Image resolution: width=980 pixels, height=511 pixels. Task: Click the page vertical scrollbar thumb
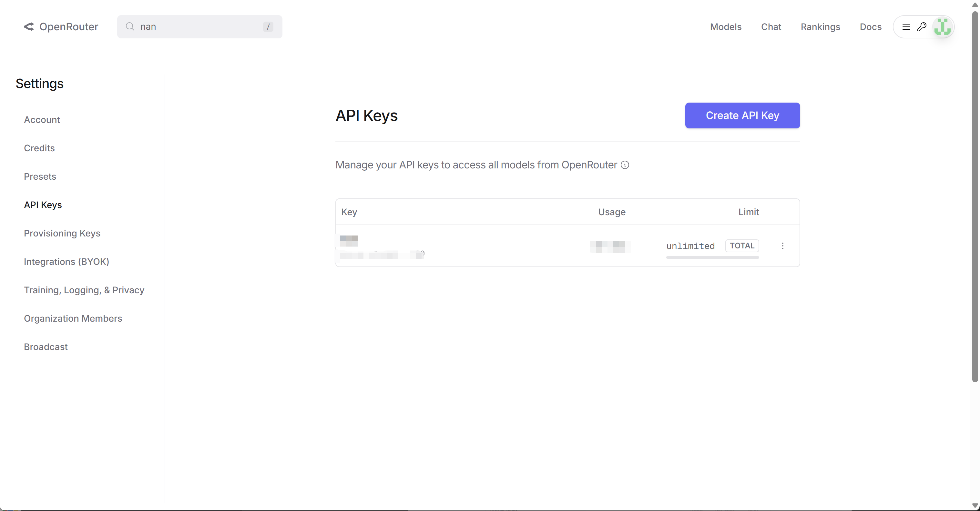click(x=975, y=196)
